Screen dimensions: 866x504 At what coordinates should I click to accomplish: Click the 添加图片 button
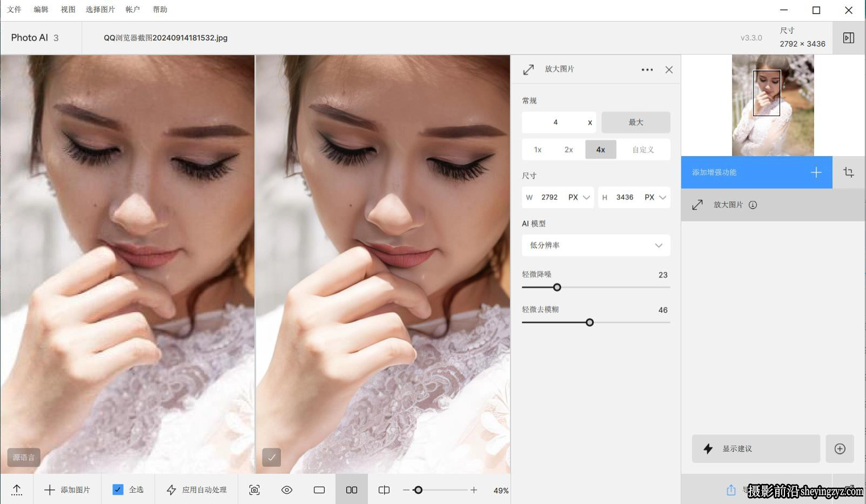(68, 490)
